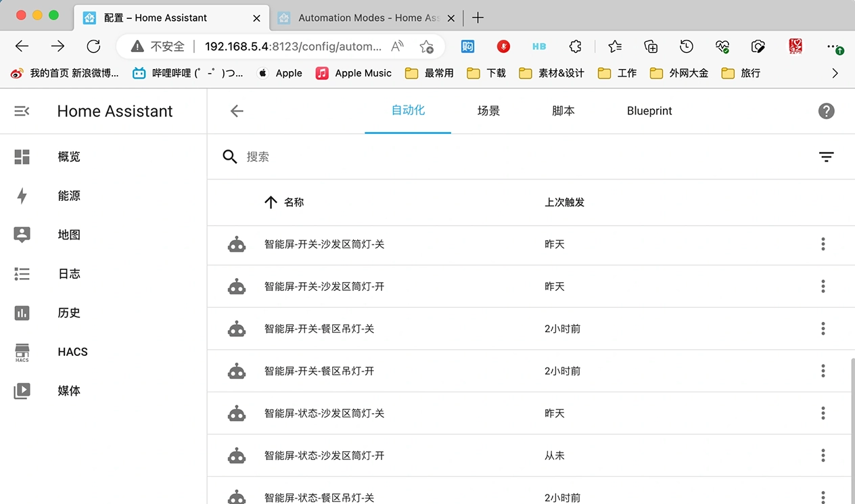Toggle read aloud icon in address bar
The width and height of the screenshot is (855, 504).
pos(398,46)
